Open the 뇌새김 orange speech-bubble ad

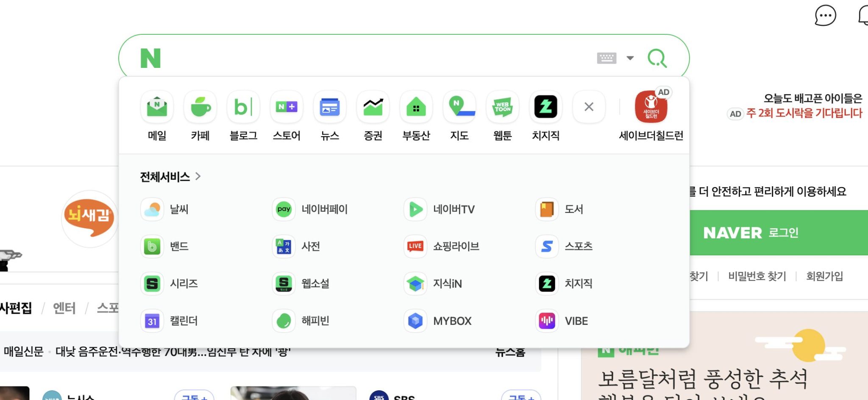coord(89,218)
